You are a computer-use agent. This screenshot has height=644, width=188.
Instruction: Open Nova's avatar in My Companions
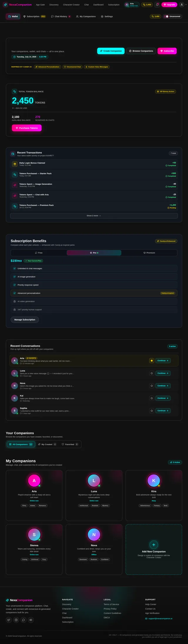pyautogui.click(x=94, y=535)
